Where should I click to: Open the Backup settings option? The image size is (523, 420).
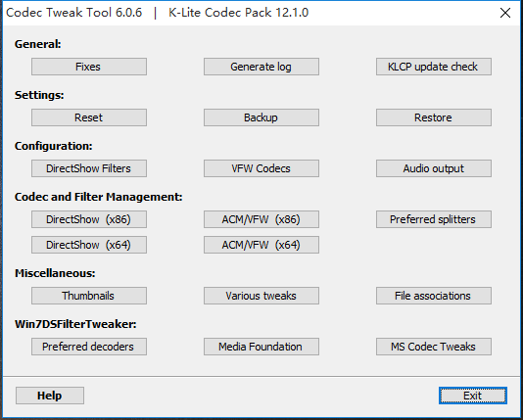261,117
